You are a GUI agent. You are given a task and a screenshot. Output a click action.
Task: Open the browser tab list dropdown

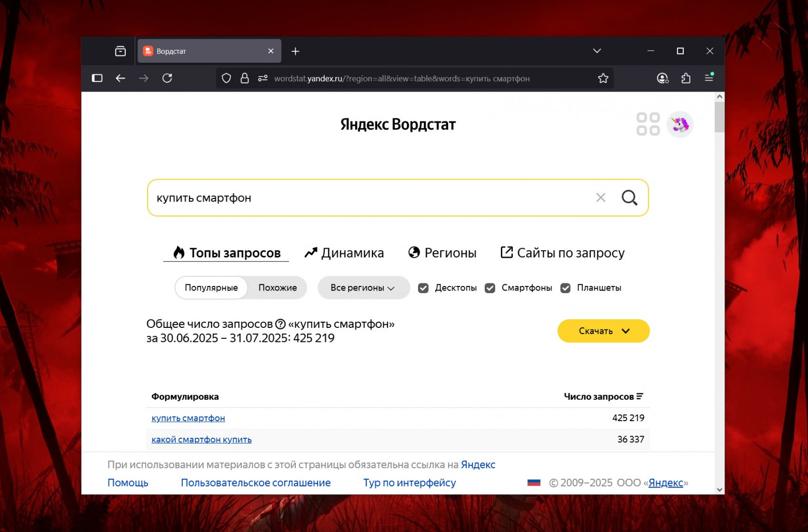coord(597,51)
